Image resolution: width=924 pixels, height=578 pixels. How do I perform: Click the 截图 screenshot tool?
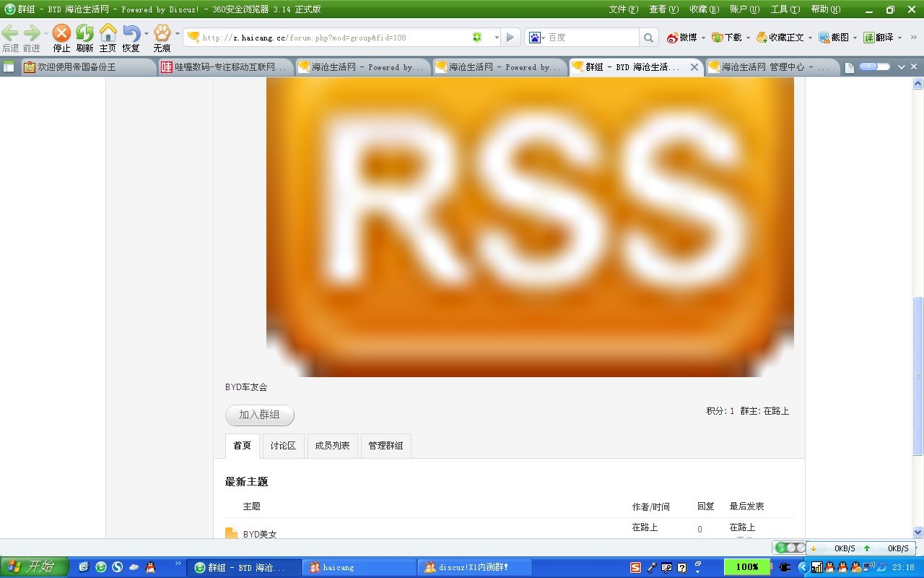click(x=834, y=38)
